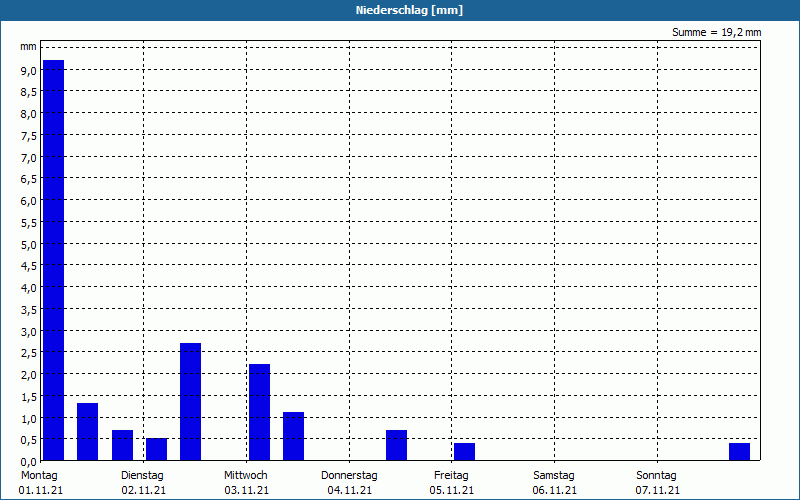Click the 5,0 y-axis value
800x500 pixels.
[29, 244]
